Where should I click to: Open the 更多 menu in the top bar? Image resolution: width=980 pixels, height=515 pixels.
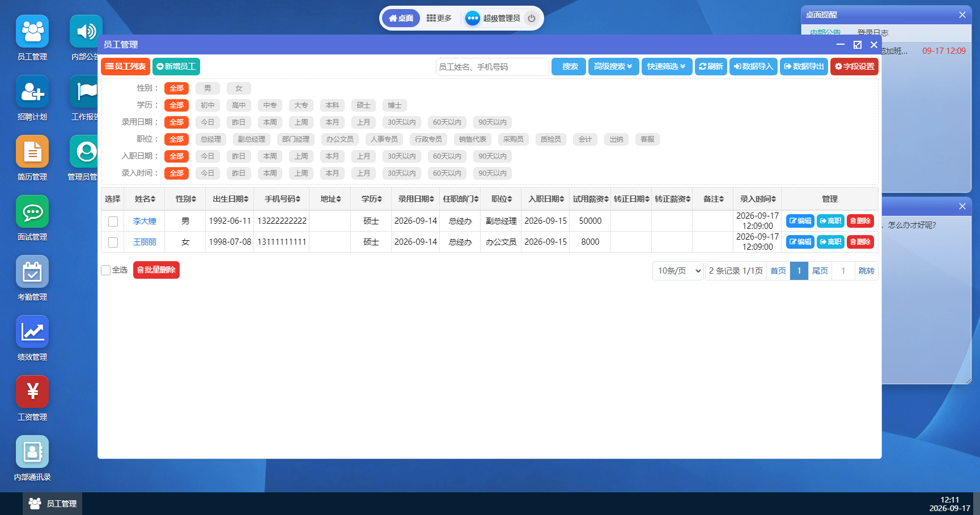pos(439,18)
